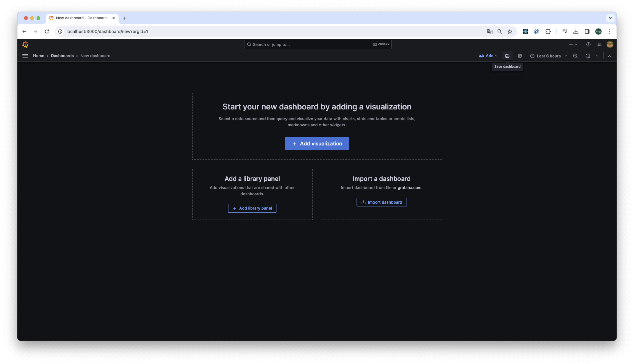Go to Dashboards breadcrumb
Screen dimensions: 634x364
tap(62, 56)
